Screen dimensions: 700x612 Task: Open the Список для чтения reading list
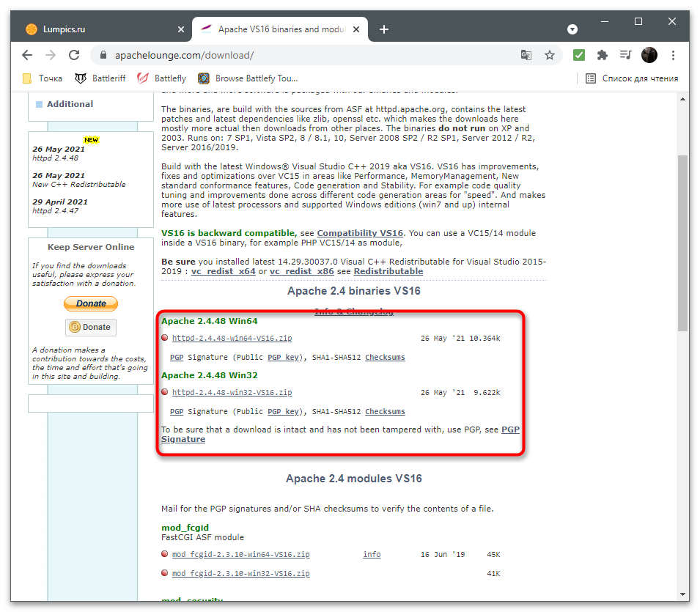pos(632,78)
